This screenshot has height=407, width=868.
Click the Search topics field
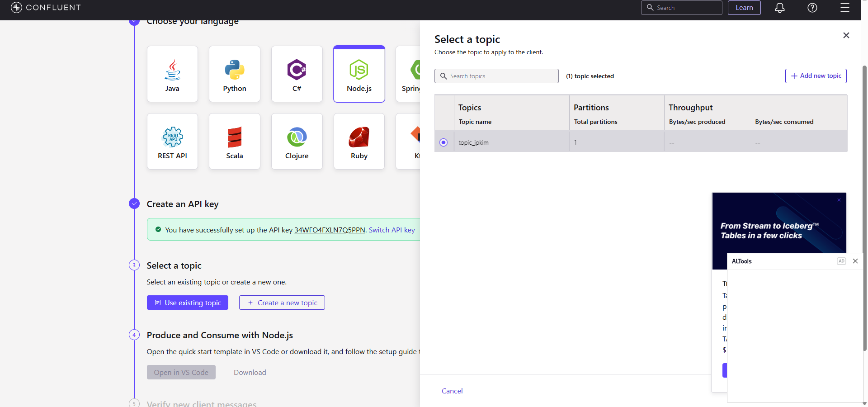coord(496,76)
